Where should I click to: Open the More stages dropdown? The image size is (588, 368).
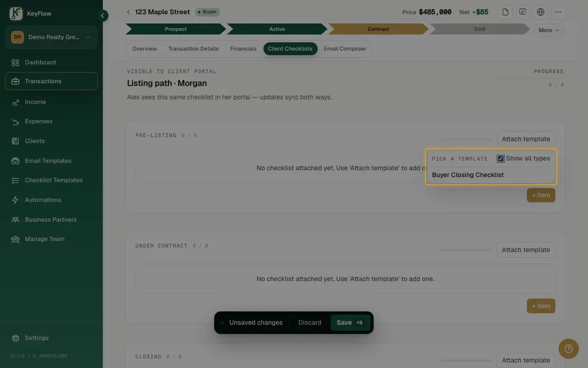point(549,30)
